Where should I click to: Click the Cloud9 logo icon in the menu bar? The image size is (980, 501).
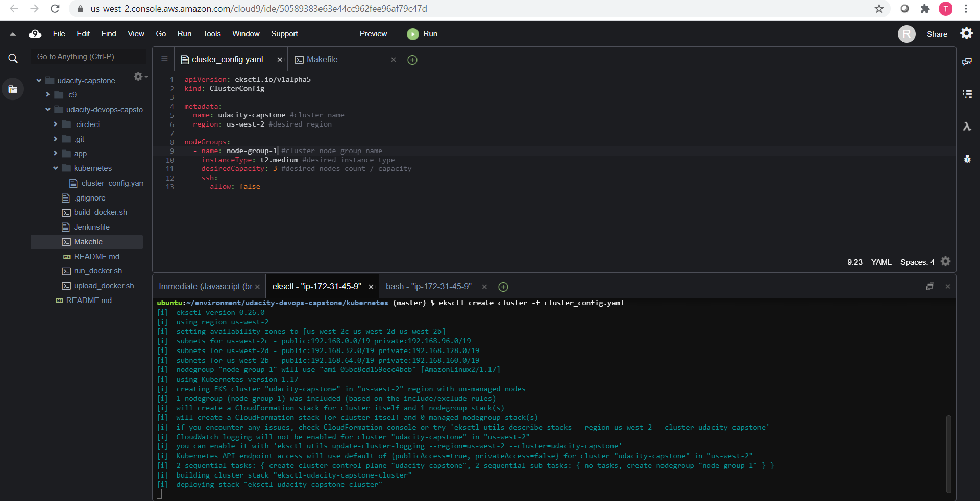pyautogui.click(x=35, y=34)
